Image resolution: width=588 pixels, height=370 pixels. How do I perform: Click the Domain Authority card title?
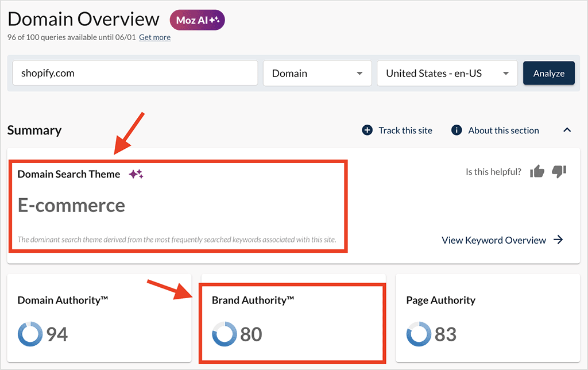(63, 300)
